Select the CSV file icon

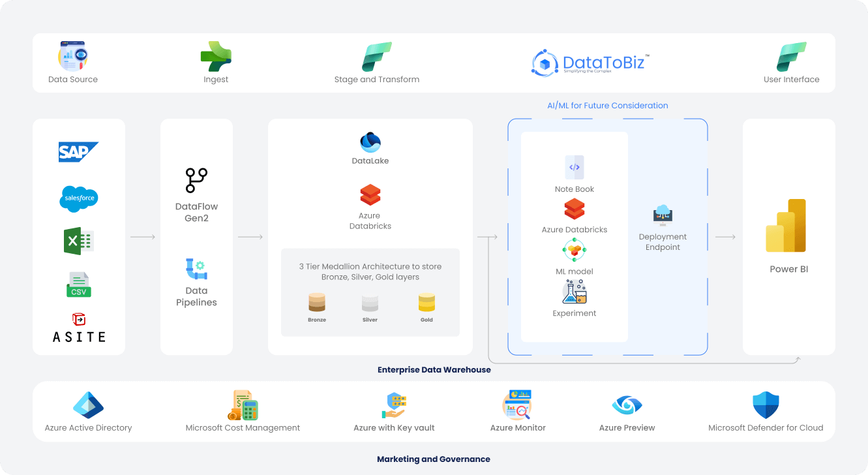click(x=78, y=285)
